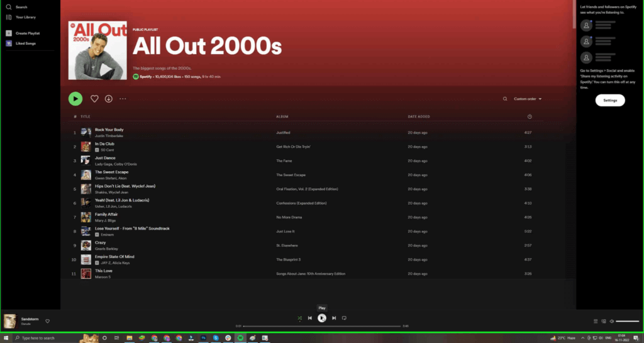Click the main view vertical scrollbar
The width and height of the screenshot is (644, 343).
[x=574, y=14]
